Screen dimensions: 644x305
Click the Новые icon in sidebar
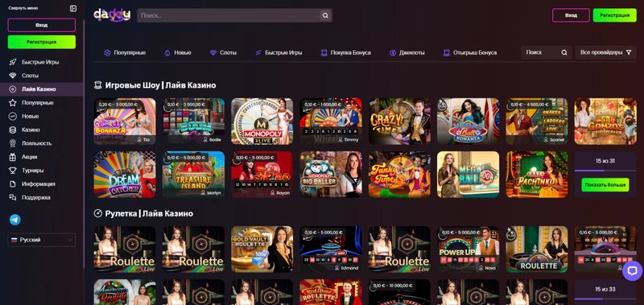click(13, 116)
